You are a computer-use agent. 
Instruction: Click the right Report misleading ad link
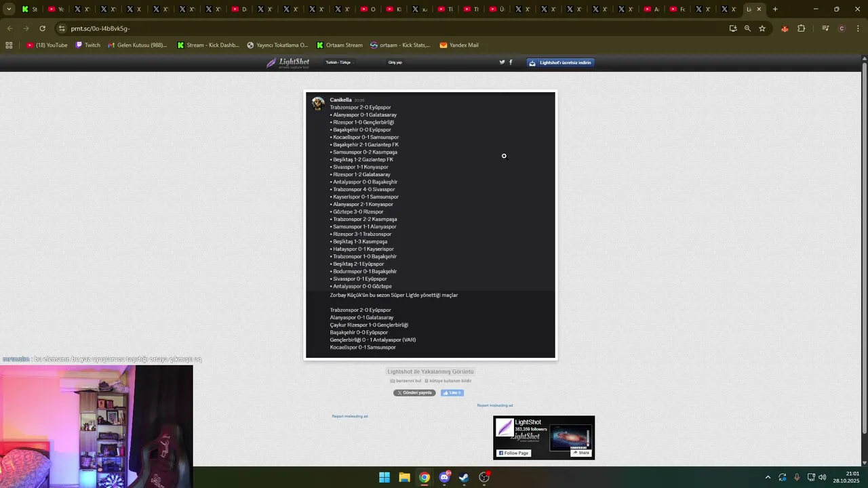point(495,405)
